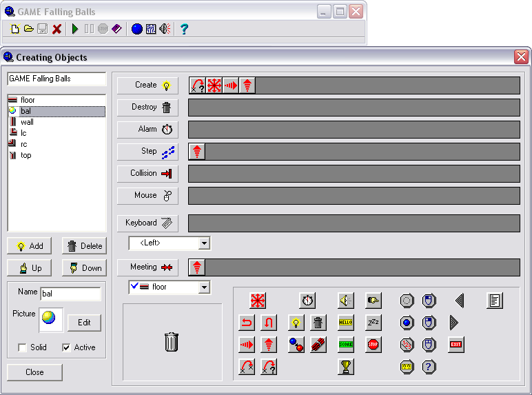This screenshot has width=532, height=395.
Task: Select the floor object in list
Action: click(57, 100)
